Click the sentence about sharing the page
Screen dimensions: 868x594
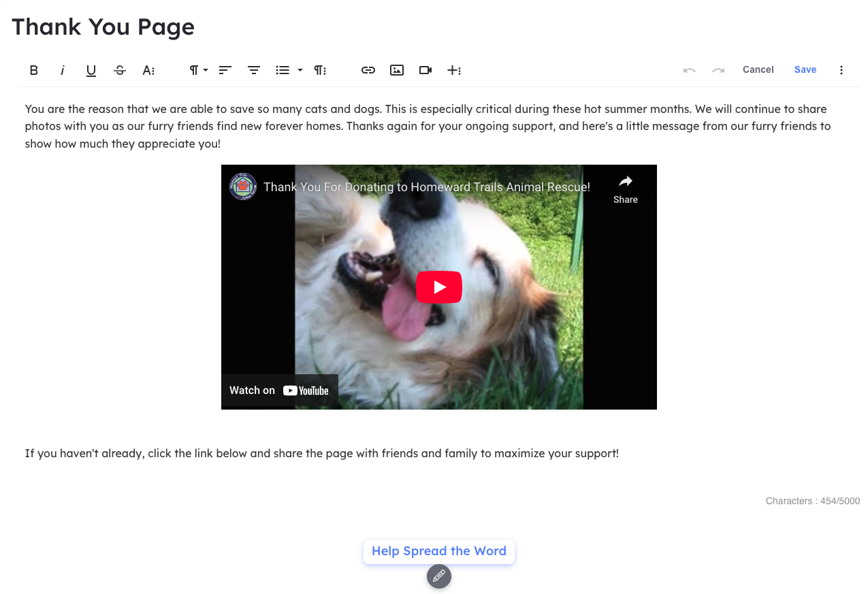tap(322, 453)
